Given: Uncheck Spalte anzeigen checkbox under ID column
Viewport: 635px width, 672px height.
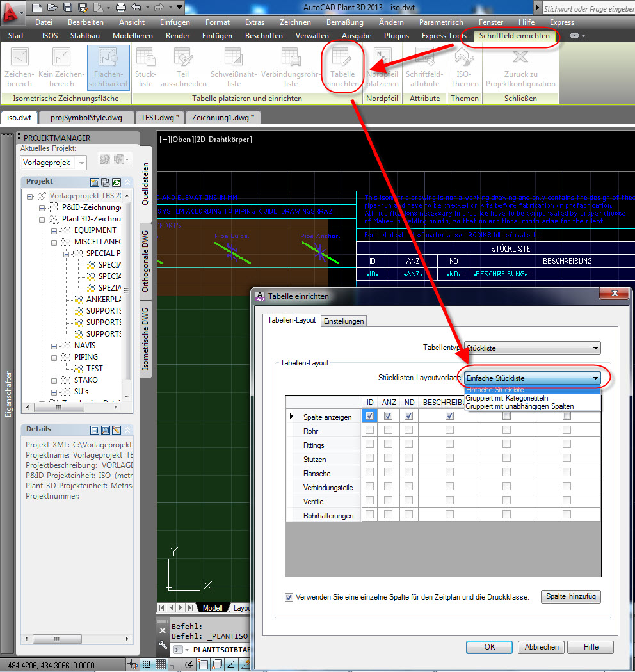Looking at the screenshot, I should pos(369,416).
